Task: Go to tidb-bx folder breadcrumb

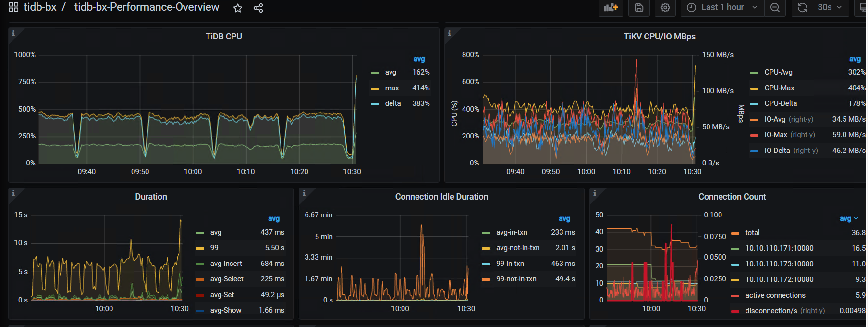Action: [40, 7]
